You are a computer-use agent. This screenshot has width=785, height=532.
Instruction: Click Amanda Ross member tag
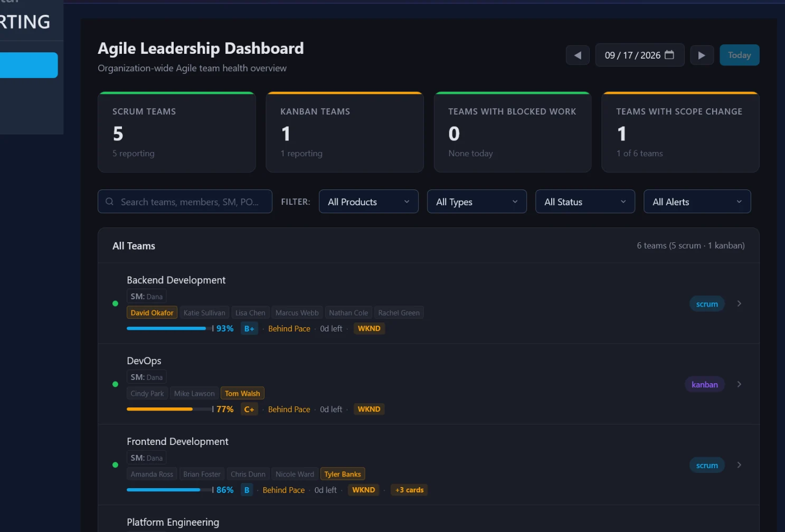click(152, 474)
